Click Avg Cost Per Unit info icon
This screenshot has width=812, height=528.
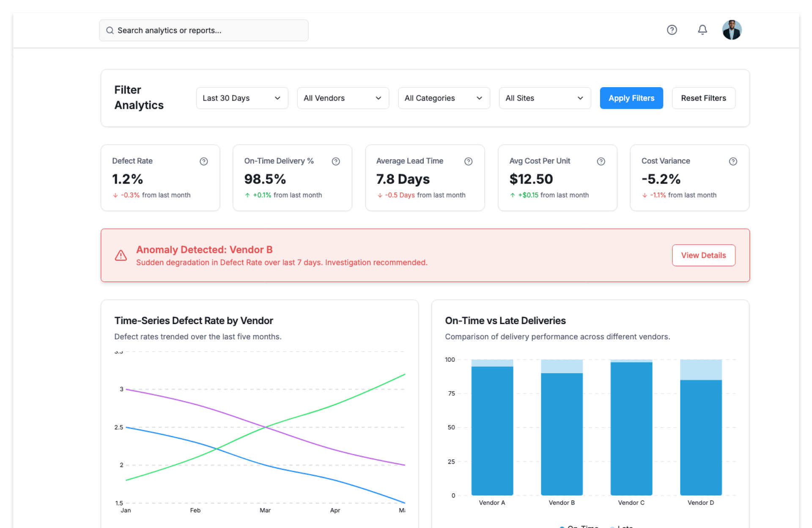point(601,161)
